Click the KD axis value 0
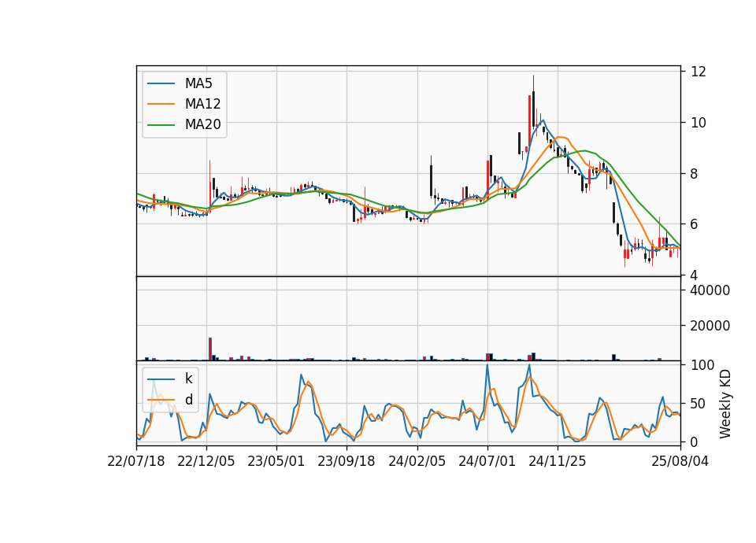 point(695,441)
